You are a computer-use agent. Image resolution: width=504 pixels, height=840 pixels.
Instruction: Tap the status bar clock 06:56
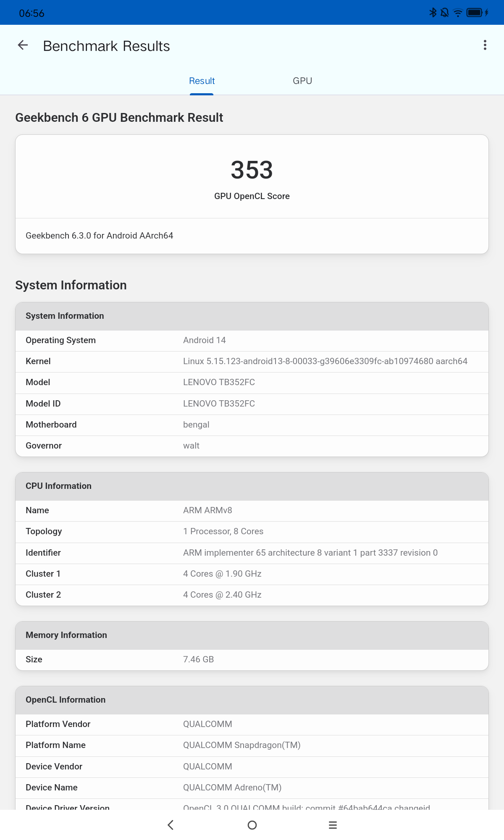[31, 13]
